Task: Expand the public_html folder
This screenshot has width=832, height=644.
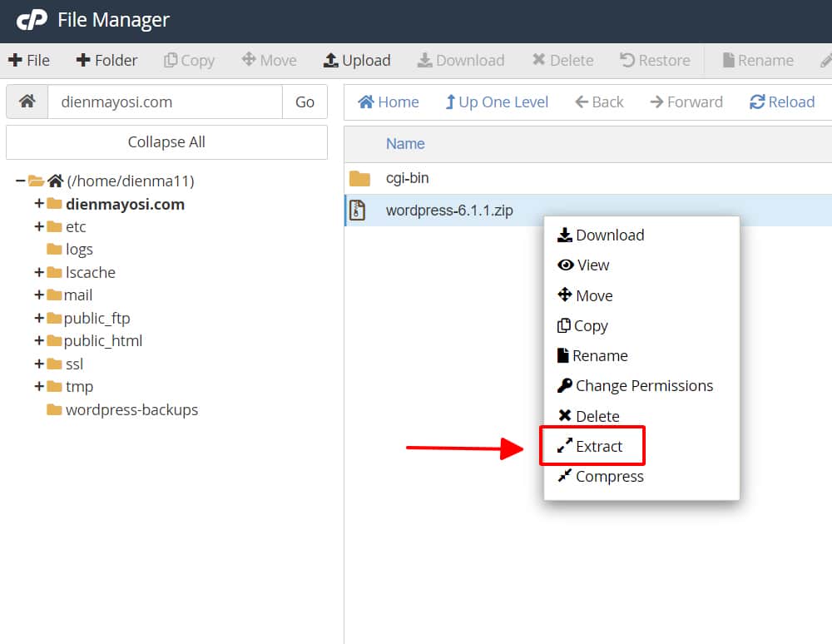Action: [40, 340]
